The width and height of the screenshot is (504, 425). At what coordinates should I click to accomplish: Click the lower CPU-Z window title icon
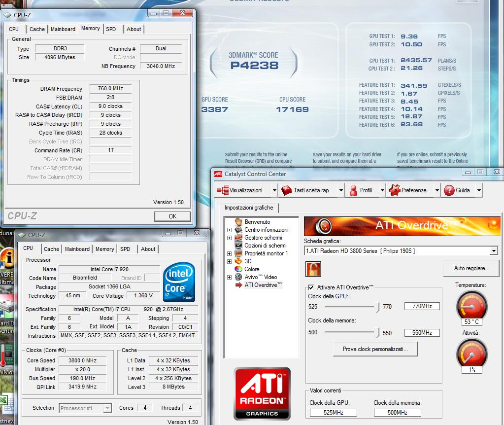point(22,235)
